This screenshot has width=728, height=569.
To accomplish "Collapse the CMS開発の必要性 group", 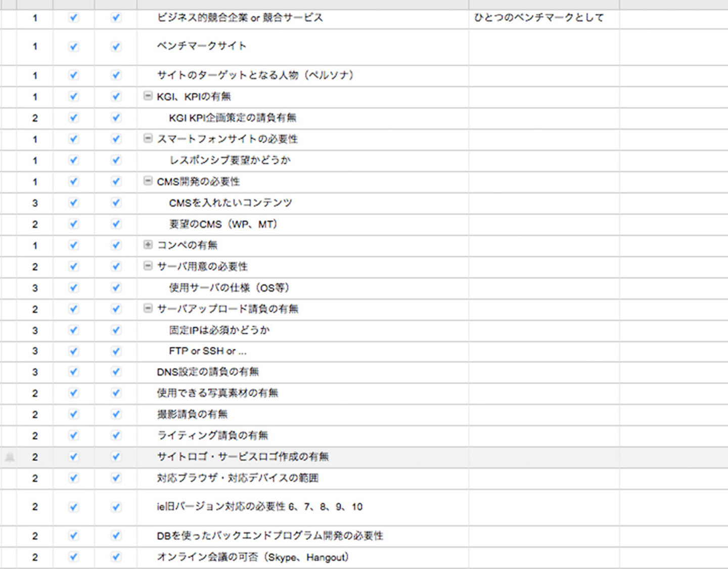I will click(148, 181).
